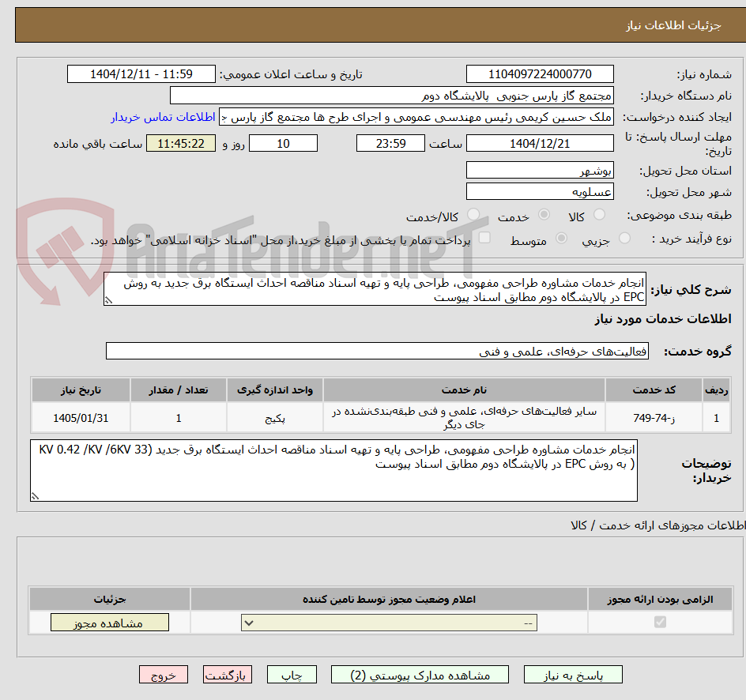Click service code cell ز-74-749
746x700 pixels.
(654, 418)
